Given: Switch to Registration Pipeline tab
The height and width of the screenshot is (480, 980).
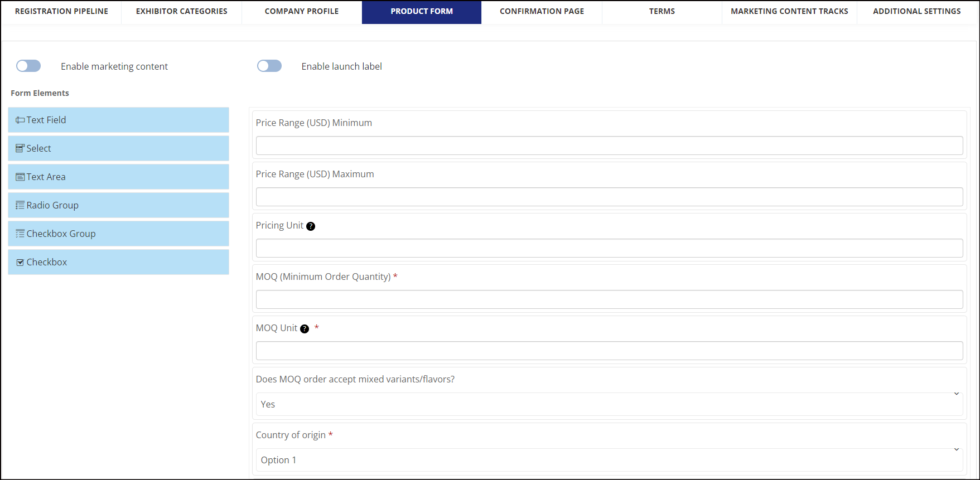Looking at the screenshot, I should (61, 12).
